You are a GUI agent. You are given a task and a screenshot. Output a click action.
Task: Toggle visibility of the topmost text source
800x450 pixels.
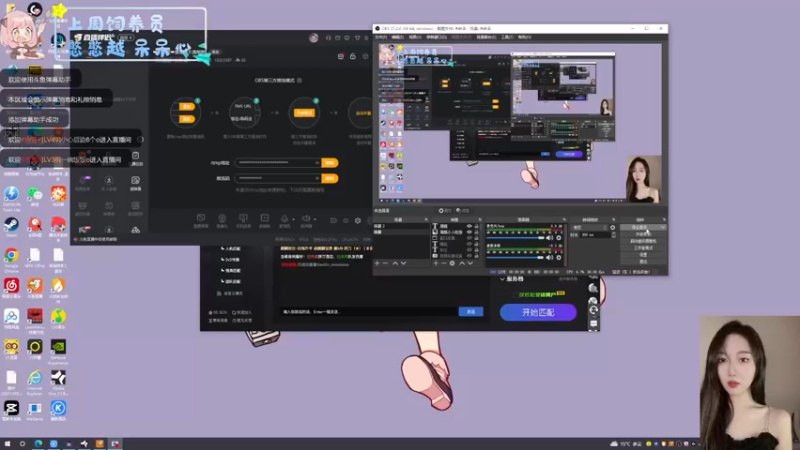(469, 226)
